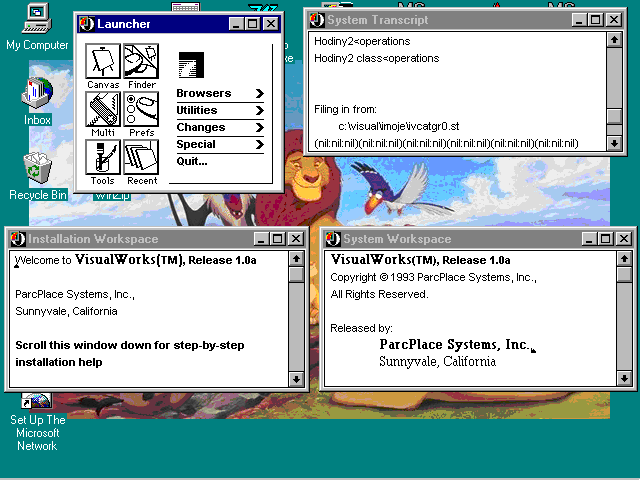Choose Quit... in the Launcher
The image size is (640, 480).
(x=192, y=161)
